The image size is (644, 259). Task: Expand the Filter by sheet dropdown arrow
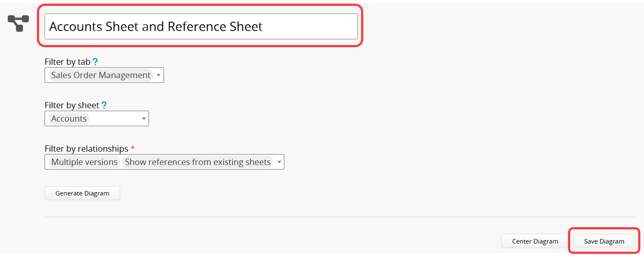pyautogui.click(x=144, y=119)
